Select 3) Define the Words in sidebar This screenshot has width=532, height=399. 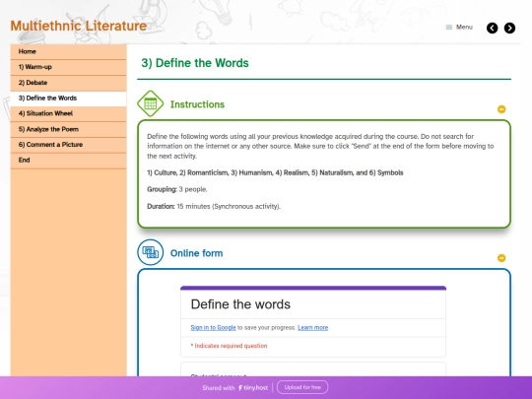[68, 99]
